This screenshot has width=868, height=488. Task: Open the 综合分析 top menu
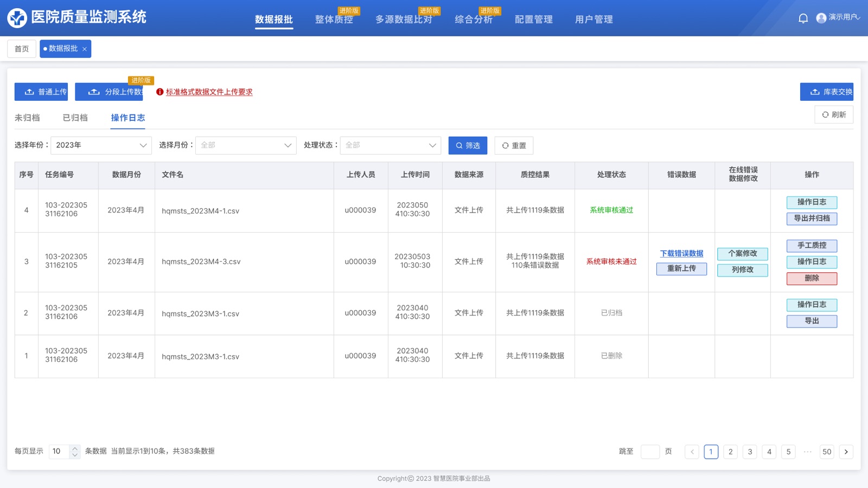(x=474, y=20)
